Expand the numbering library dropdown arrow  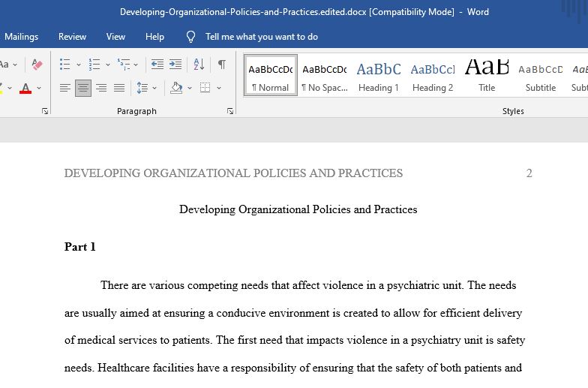[x=108, y=65]
